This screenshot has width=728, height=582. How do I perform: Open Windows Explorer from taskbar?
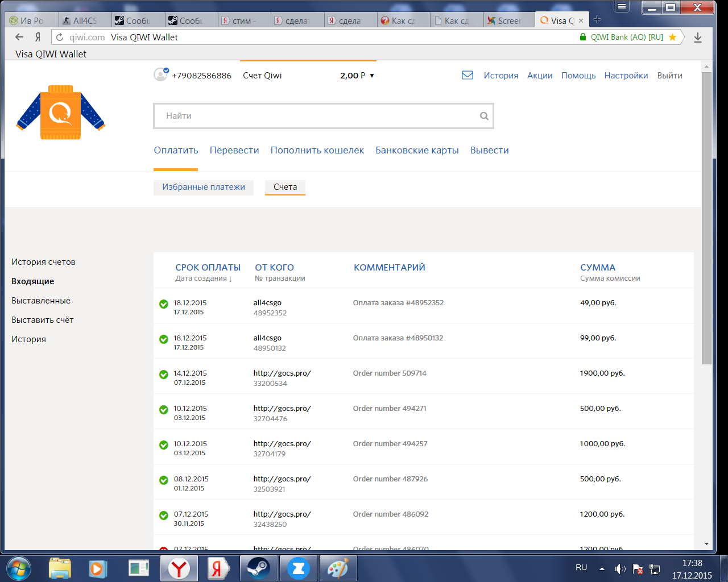[x=60, y=568]
